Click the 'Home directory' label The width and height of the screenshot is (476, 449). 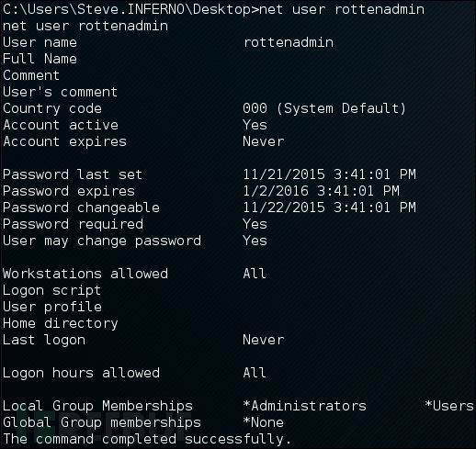[x=61, y=324]
